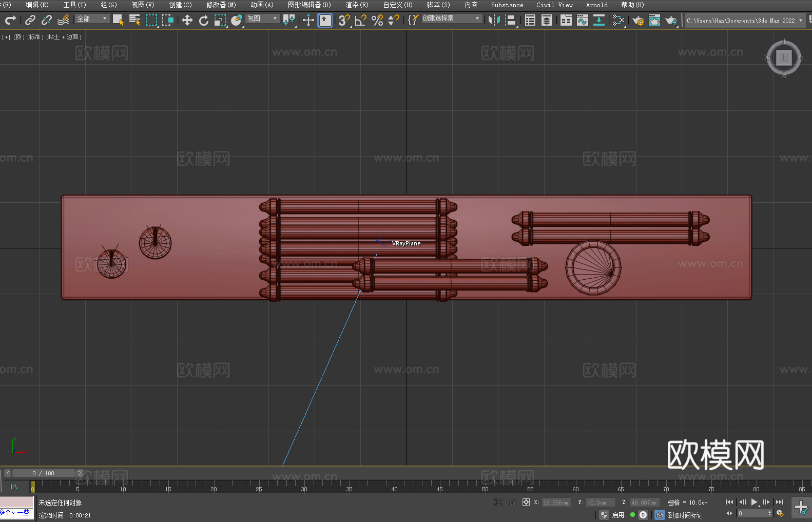The width and height of the screenshot is (812, 522).
Task: Select the Select and Place tool
Action: (237, 20)
